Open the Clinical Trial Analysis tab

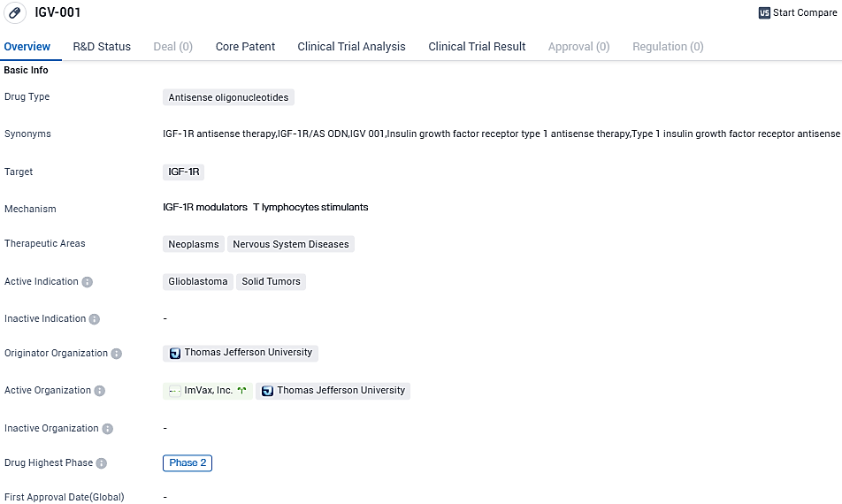click(351, 47)
